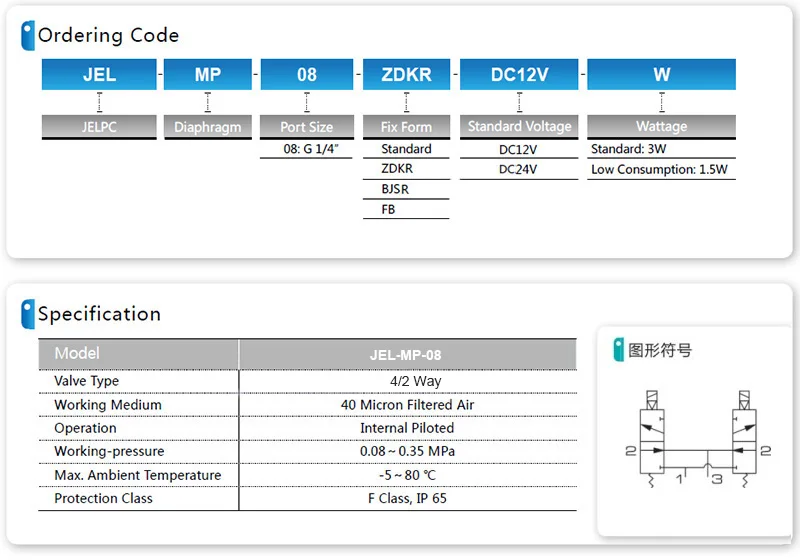The height and width of the screenshot is (560, 800).
Task: Select the blue 'DC12V' code box
Action: pyautogui.click(x=519, y=74)
